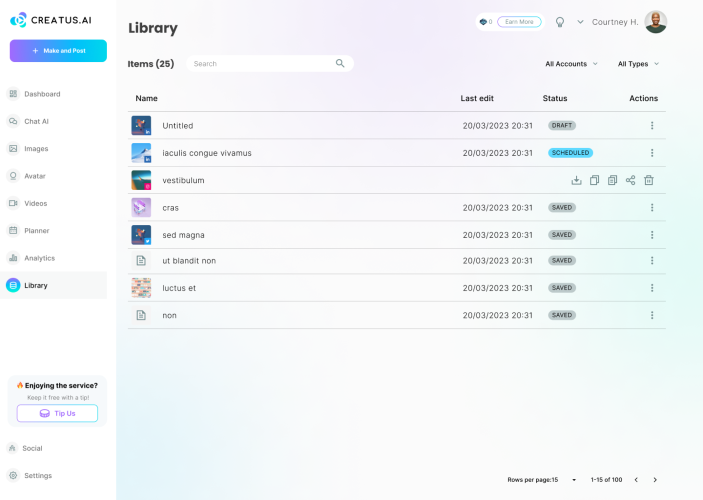
Task: Delete the vestibulum item
Action: [649, 180]
